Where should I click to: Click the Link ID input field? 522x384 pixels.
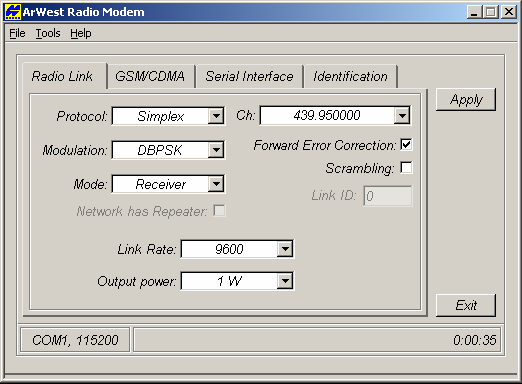[x=388, y=196]
